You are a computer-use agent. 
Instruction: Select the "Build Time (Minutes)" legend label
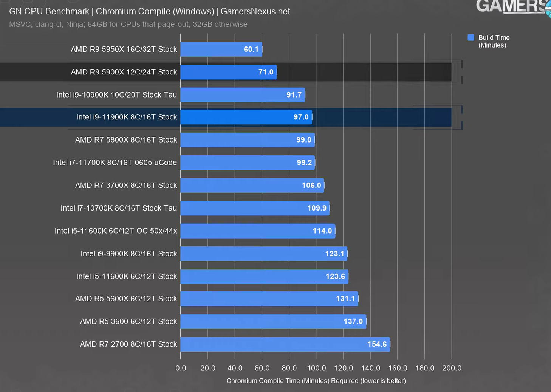[494, 41]
